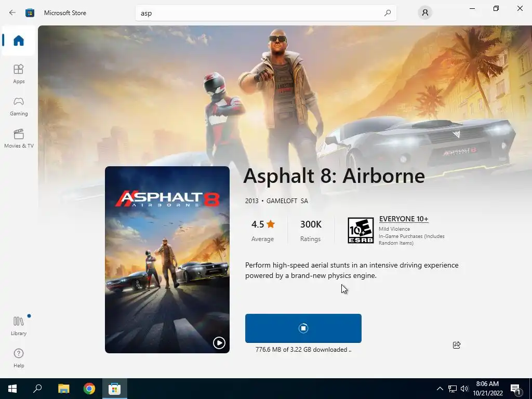
Task: Stop the Asphalt 8 download
Action: [303, 328]
